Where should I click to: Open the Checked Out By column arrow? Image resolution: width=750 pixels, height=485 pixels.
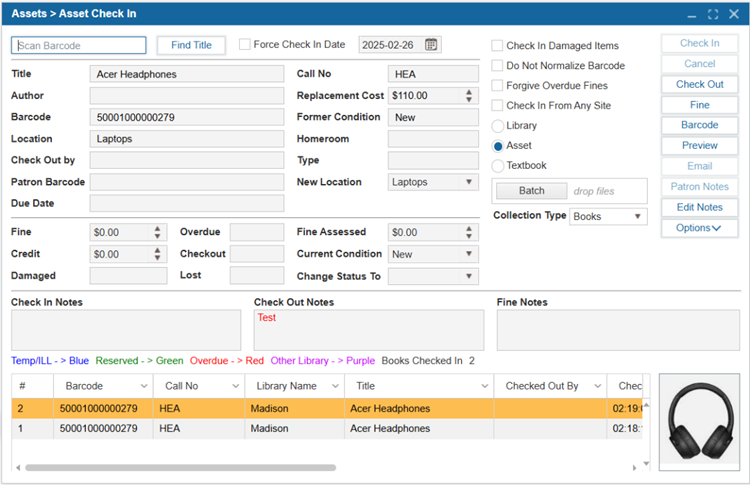597,386
